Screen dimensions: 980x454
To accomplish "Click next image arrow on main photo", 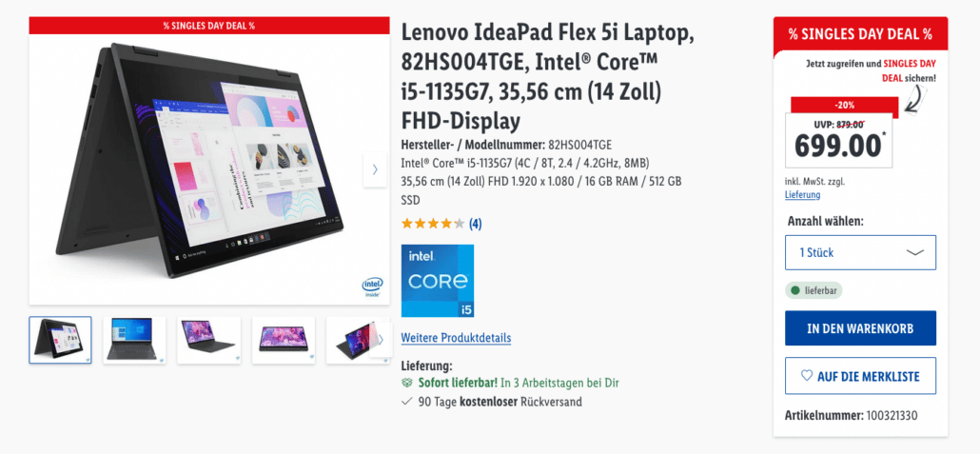I will point(375,169).
